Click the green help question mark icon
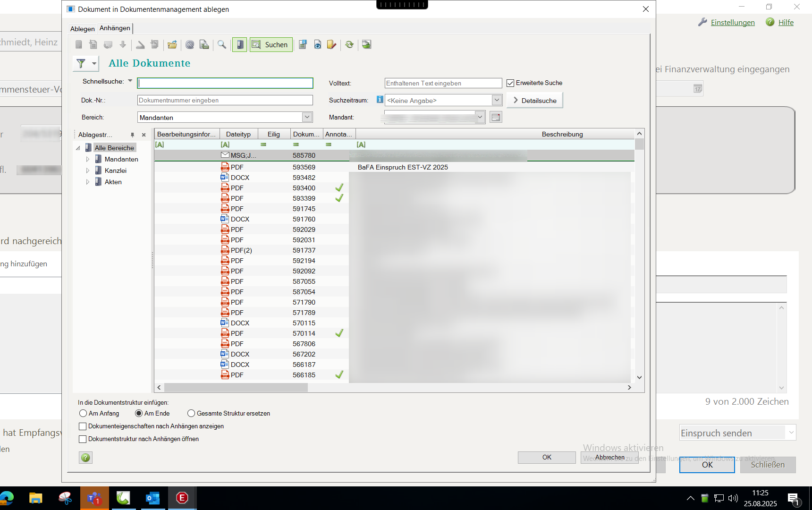Viewport: 812px width, 510px height. 85,458
